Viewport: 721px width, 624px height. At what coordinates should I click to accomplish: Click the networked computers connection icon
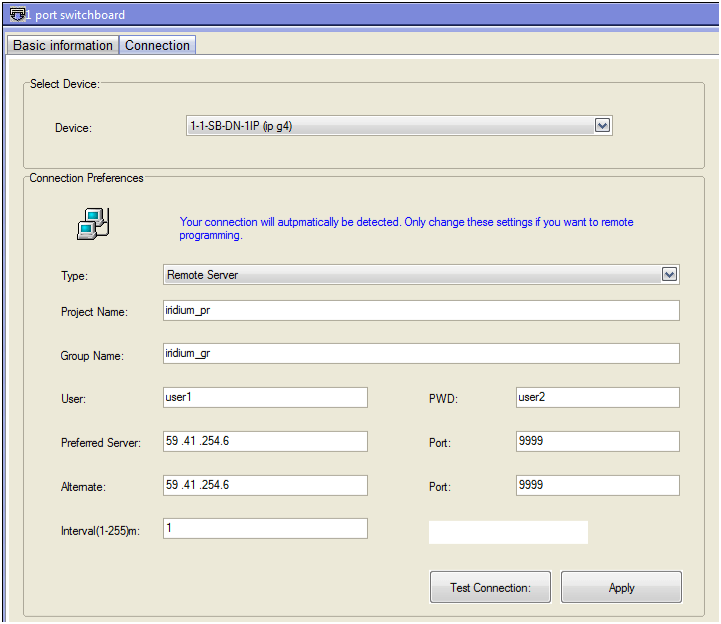click(x=93, y=223)
